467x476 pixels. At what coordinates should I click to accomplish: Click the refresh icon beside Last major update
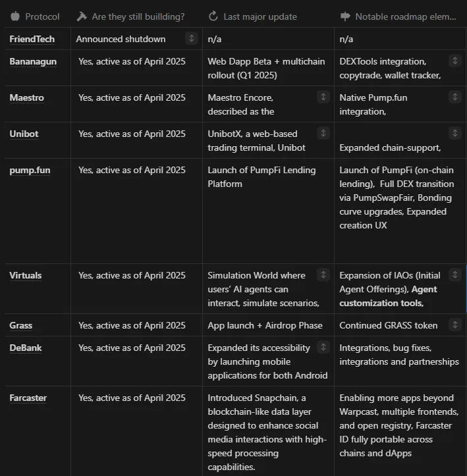[x=213, y=16]
